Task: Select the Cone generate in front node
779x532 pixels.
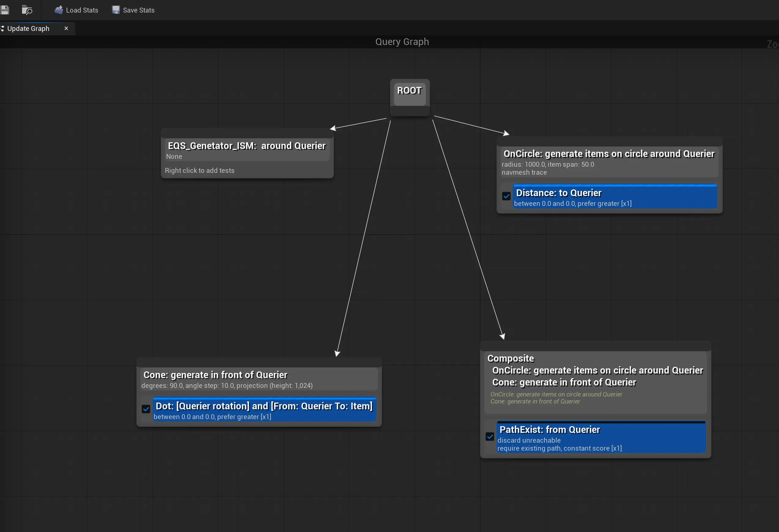Action: (215, 375)
